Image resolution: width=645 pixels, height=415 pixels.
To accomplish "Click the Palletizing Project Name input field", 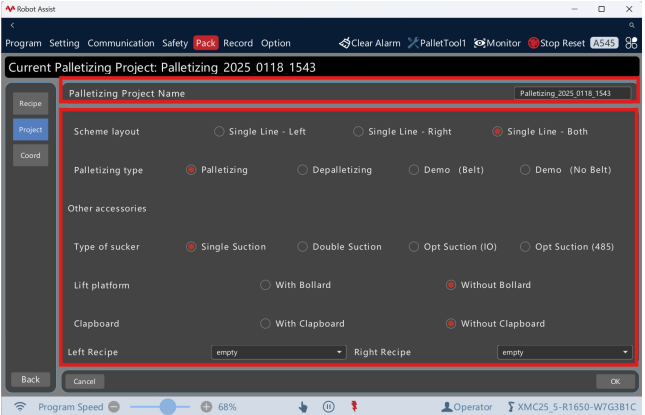I will click(572, 93).
